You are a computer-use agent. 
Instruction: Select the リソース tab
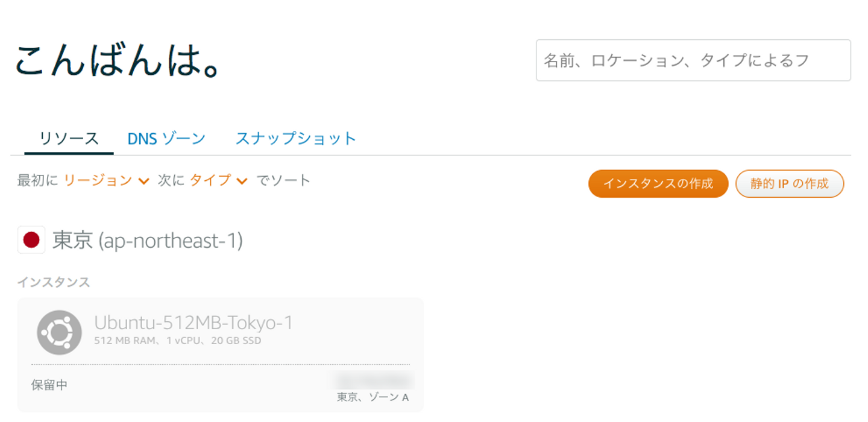tap(69, 139)
